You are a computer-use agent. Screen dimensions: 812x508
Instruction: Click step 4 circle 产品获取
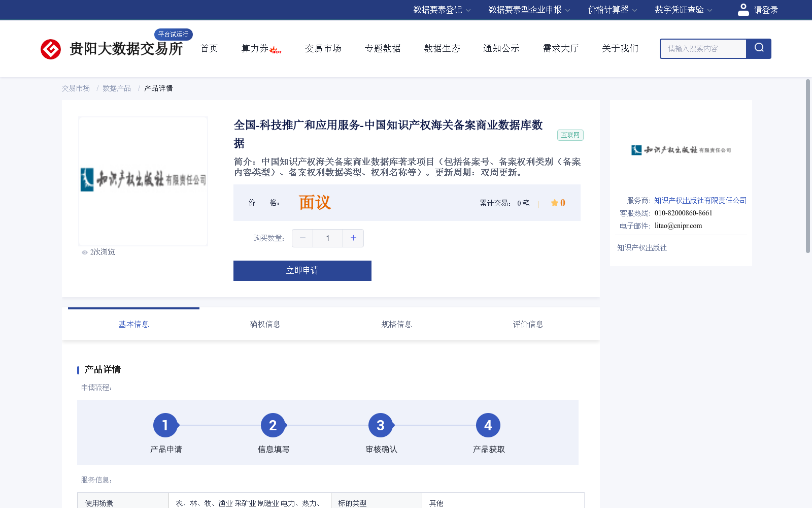click(488, 425)
